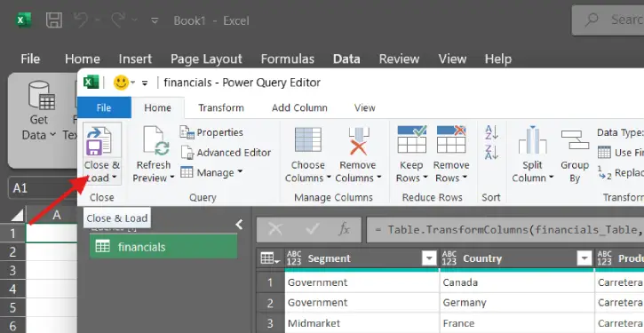Confirm the formula with the checkmark button
644x333 pixels.
pyautogui.click(x=312, y=229)
